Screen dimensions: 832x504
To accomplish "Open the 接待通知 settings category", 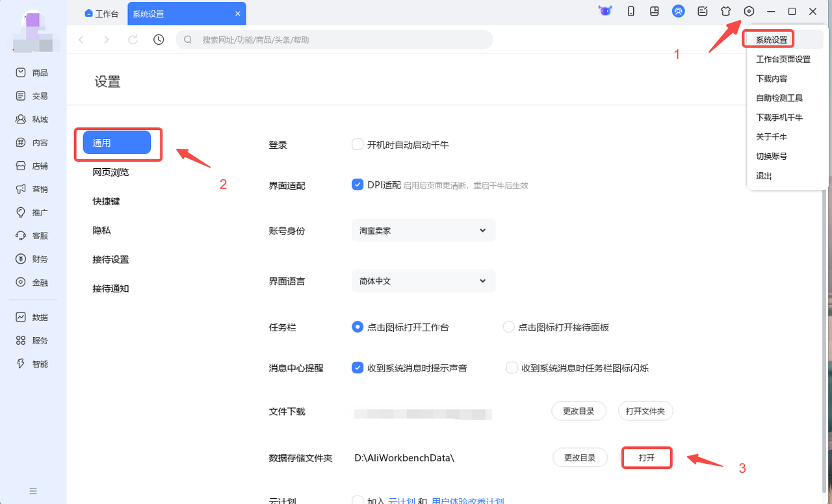I will (x=110, y=288).
